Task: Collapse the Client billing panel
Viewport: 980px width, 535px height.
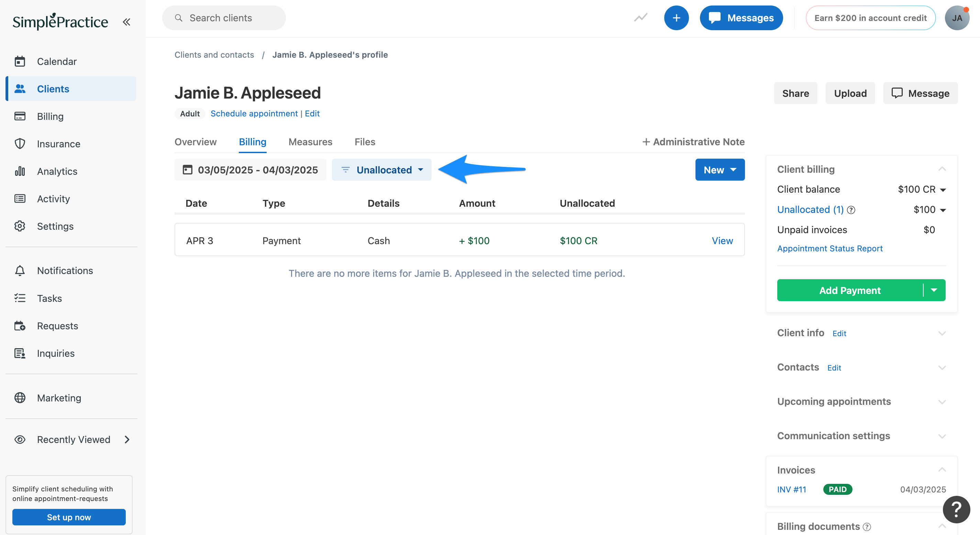Action: pos(942,169)
